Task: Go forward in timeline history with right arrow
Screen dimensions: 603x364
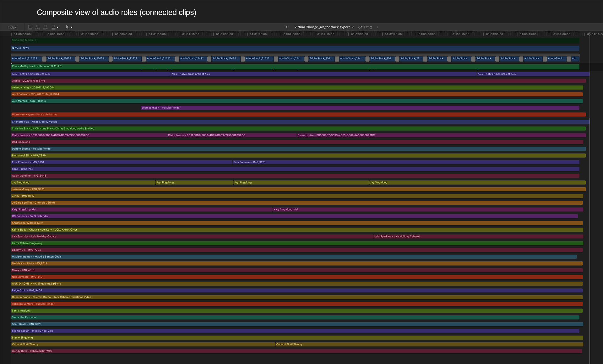Action: [378, 27]
